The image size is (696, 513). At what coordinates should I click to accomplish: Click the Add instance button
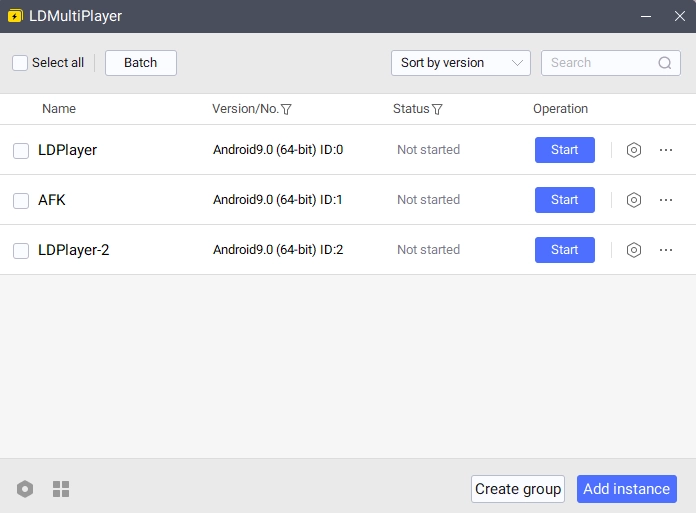pyautogui.click(x=626, y=489)
